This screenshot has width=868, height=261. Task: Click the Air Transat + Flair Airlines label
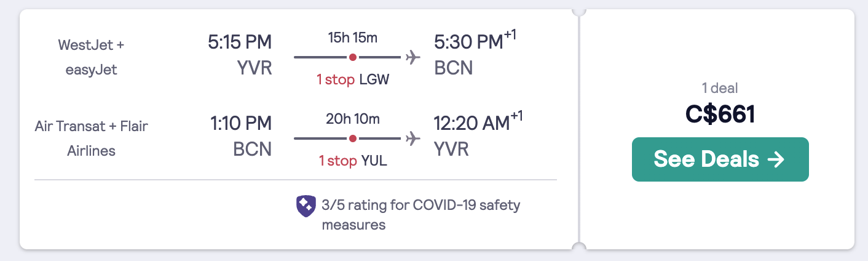point(91,139)
